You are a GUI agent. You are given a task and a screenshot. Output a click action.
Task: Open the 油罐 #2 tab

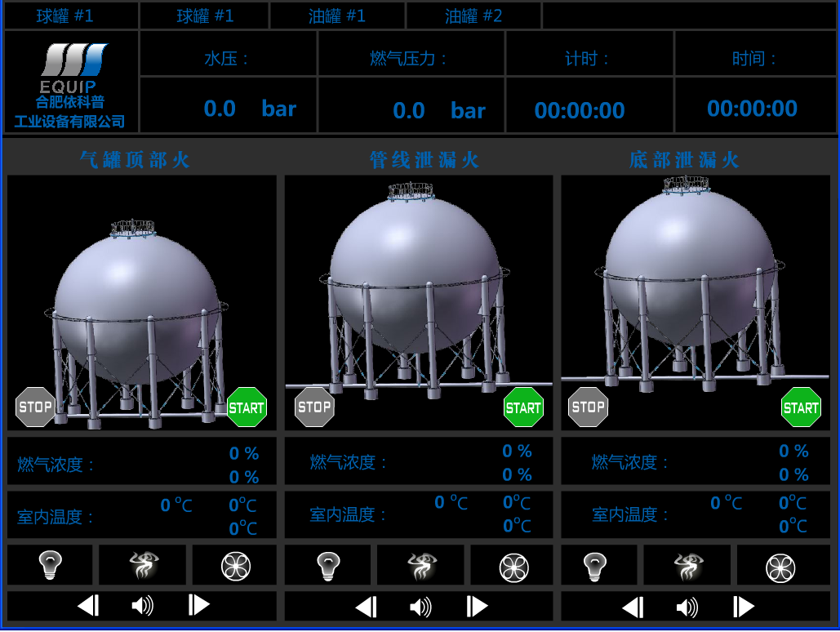click(473, 16)
